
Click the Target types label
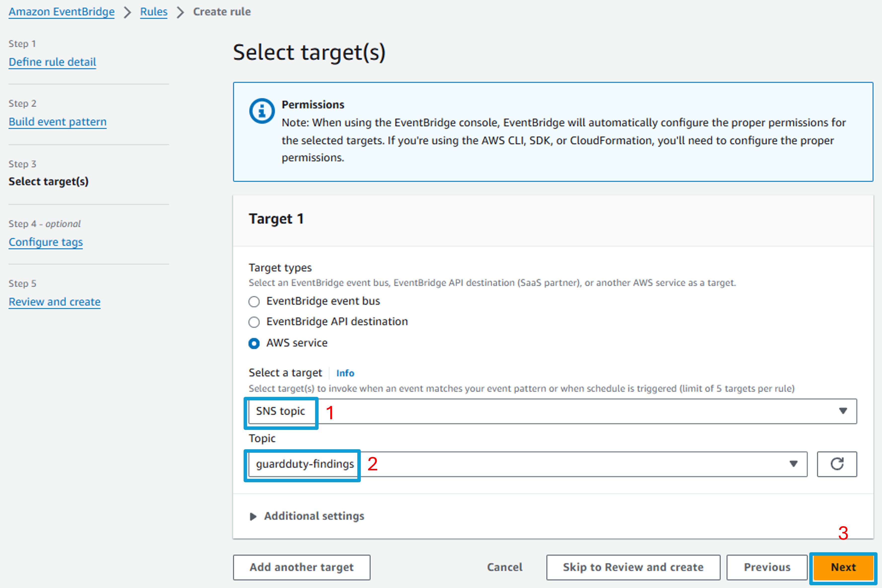(280, 268)
